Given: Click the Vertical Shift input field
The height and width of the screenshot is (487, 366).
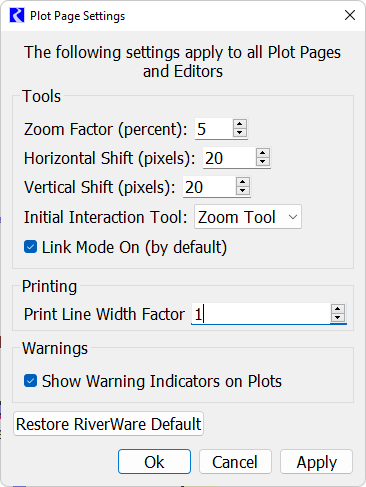Looking at the screenshot, I should click(209, 187).
